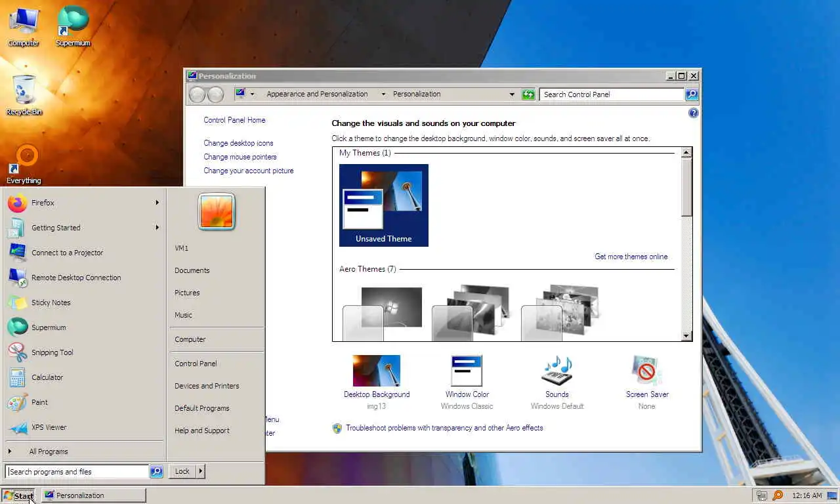Image resolution: width=840 pixels, height=504 pixels.
Task: Click the Control Panel Home link
Action: pos(234,120)
